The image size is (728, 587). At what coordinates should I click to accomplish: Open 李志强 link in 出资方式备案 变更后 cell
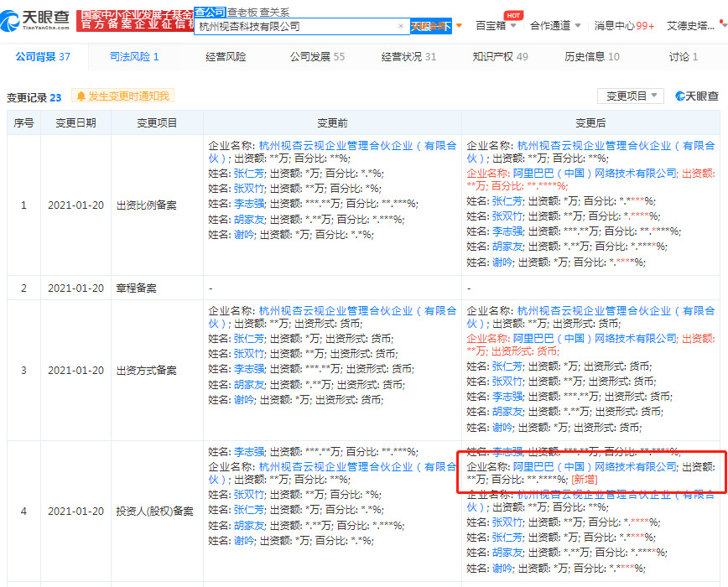[x=507, y=397]
